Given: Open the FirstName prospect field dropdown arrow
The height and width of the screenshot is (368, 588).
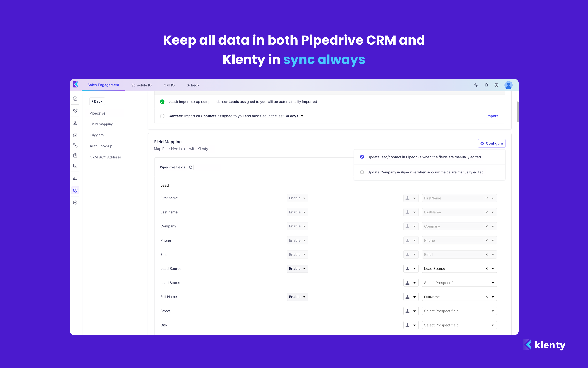Looking at the screenshot, I should tap(493, 198).
